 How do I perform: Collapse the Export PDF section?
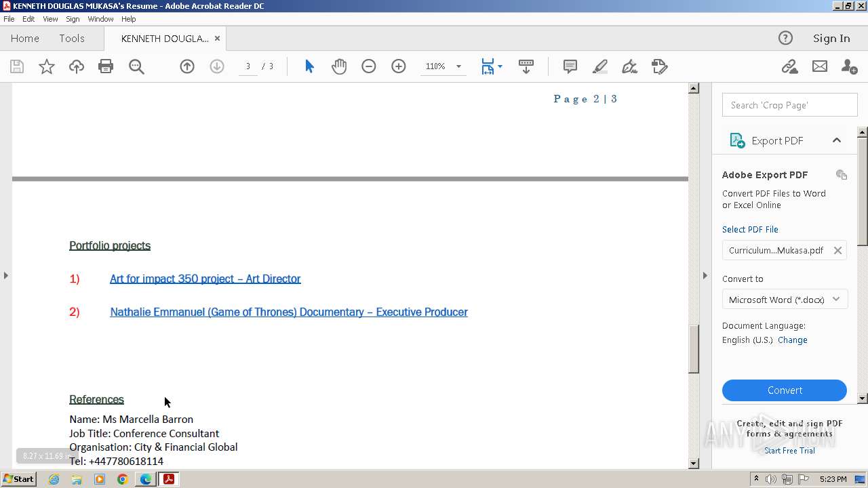[837, 140]
